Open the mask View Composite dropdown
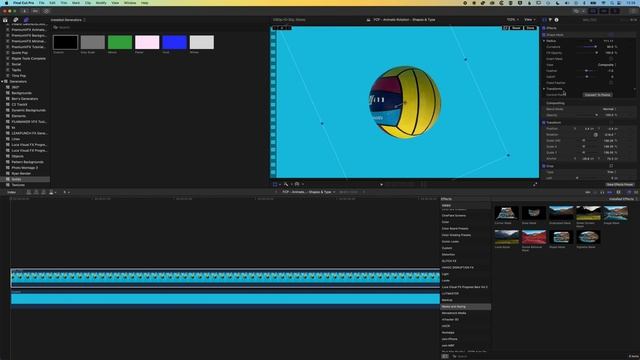Image resolution: width=640 pixels, height=360 pixels. tap(607, 65)
